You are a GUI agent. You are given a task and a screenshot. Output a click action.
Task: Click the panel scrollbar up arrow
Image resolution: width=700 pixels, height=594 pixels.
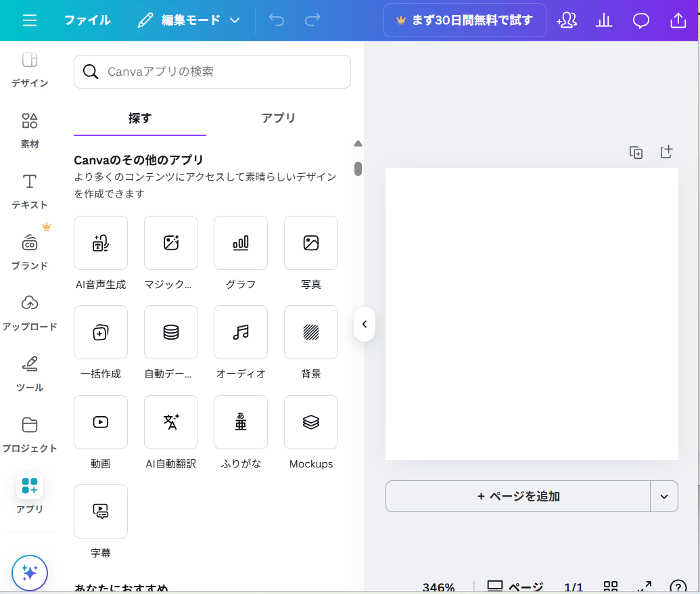[x=358, y=143]
